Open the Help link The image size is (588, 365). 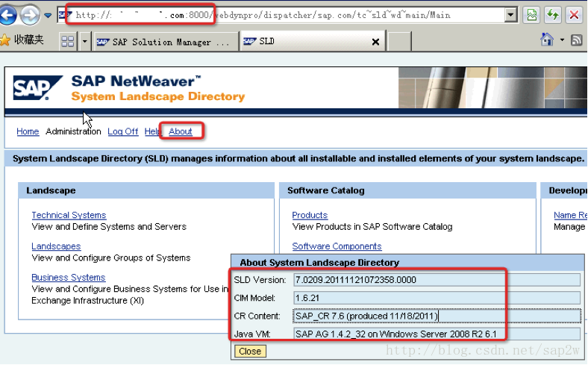point(152,131)
